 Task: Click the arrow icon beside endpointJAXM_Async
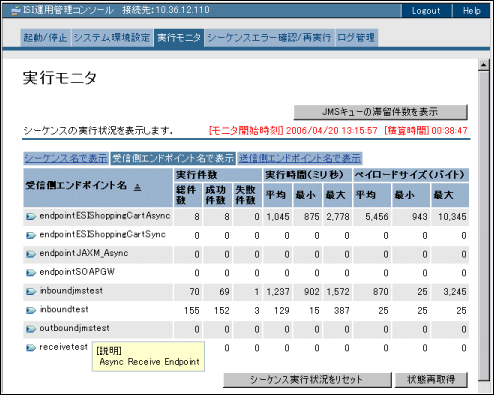coord(31,254)
